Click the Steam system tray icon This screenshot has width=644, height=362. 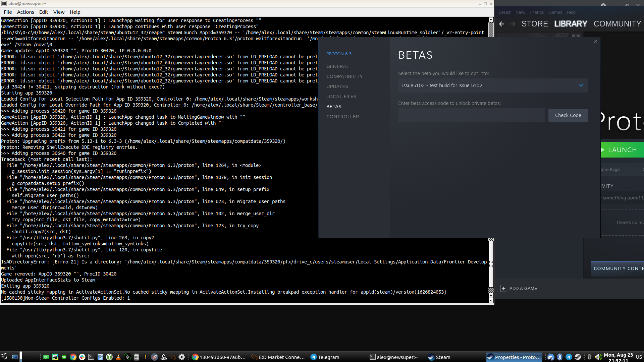point(578,357)
